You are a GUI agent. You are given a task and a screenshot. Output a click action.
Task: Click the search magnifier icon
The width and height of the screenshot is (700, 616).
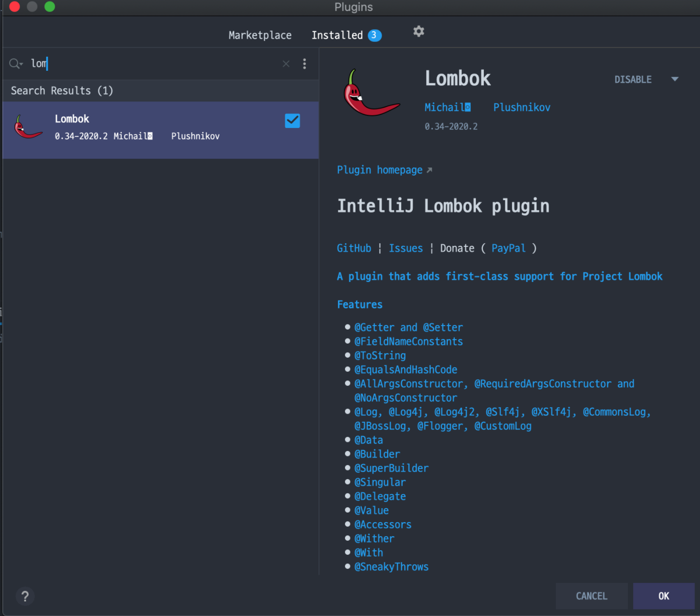15,64
